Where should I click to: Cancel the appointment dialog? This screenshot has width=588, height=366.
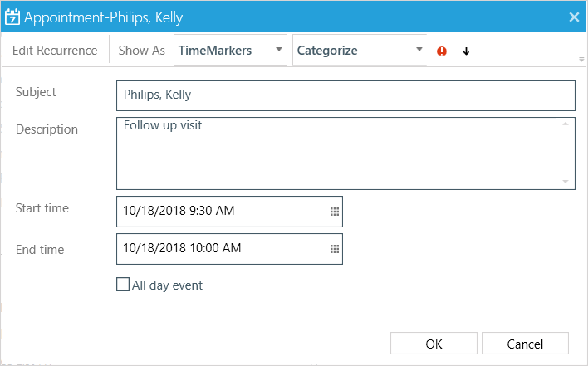pos(525,343)
